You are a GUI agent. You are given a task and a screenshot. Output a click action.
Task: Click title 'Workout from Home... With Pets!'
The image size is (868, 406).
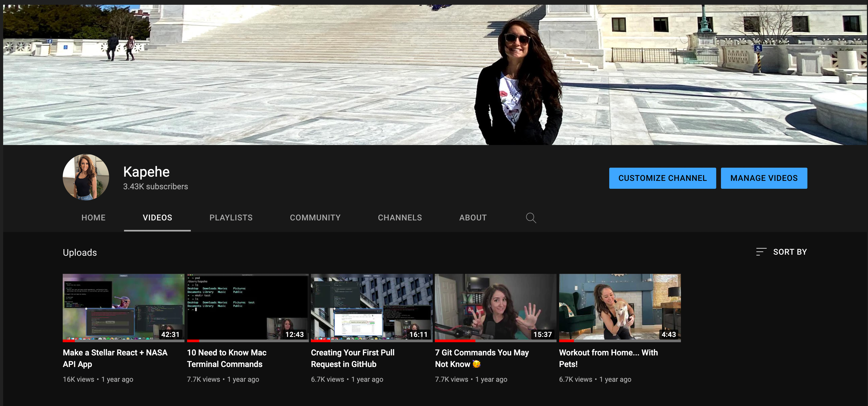coord(608,358)
